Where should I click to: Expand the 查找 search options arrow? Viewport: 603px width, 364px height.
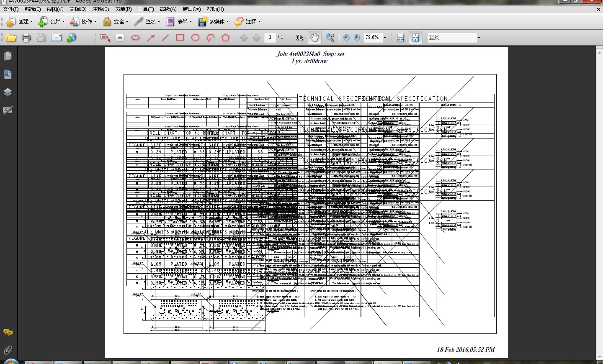479,38
